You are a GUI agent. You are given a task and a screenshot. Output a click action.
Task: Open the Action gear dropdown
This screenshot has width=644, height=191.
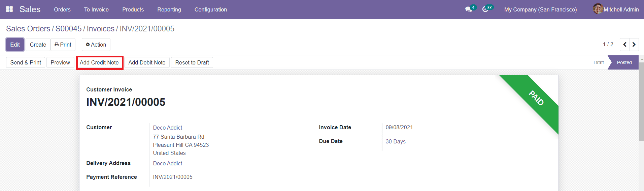tap(96, 45)
